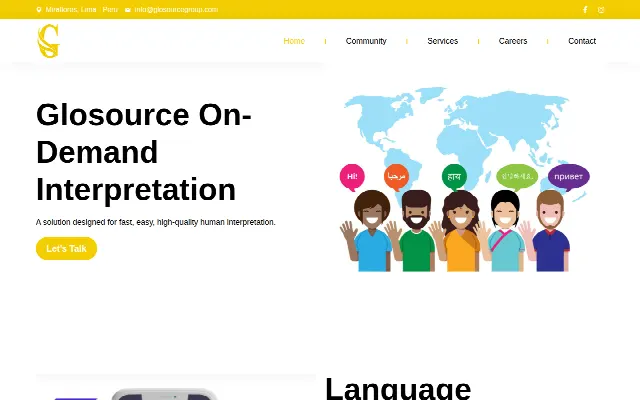The image size is (640, 400).
Task: Click the Let's Talk button
Action: pyautogui.click(x=67, y=249)
